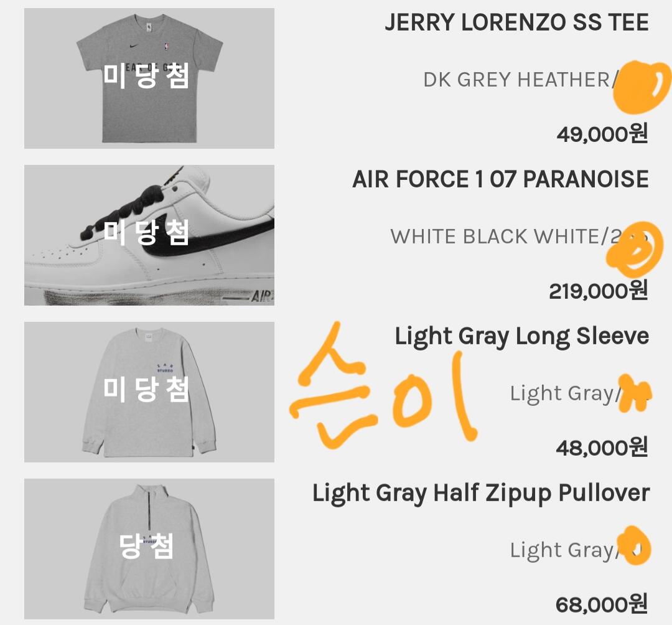Select the 48,000원 price
Screen dimensions: 672x625
602,448
